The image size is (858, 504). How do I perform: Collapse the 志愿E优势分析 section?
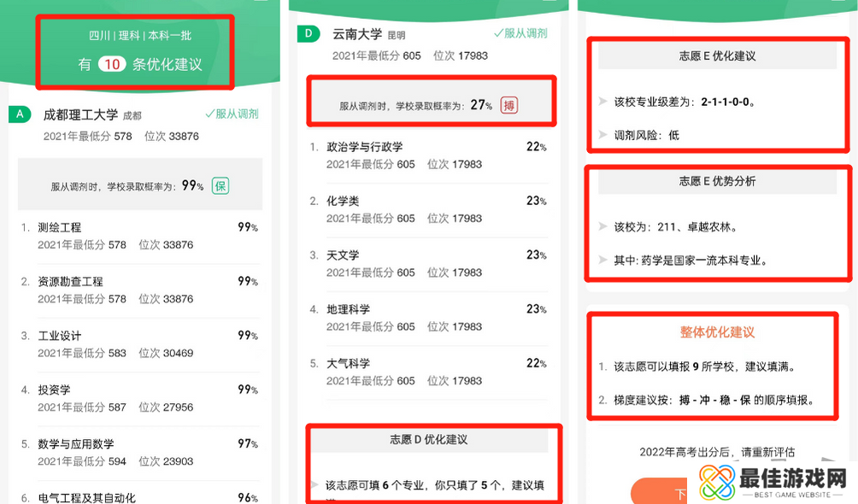click(716, 181)
